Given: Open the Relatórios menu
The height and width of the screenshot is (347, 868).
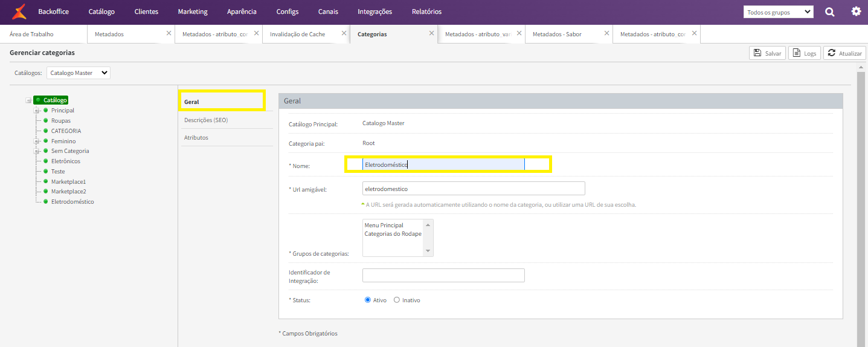Looking at the screenshot, I should coord(426,11).
